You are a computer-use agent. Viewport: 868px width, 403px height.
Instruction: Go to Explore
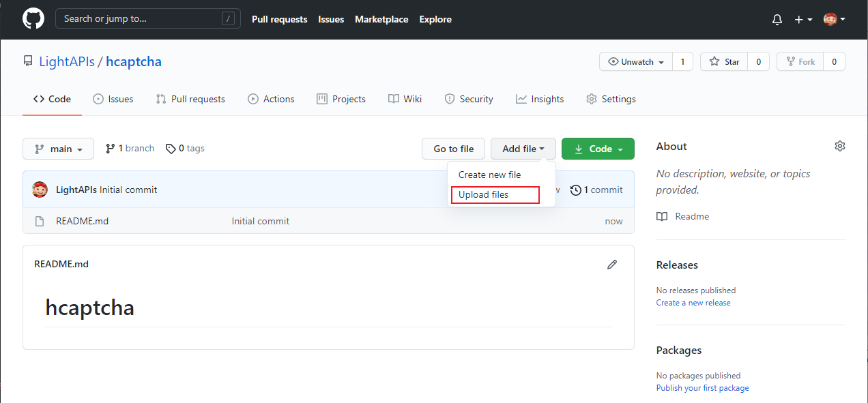coord(435,20)
